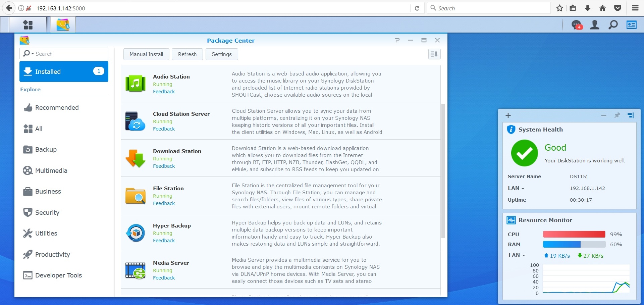Select the Installed category
The image size is (644, 305).
64,71
